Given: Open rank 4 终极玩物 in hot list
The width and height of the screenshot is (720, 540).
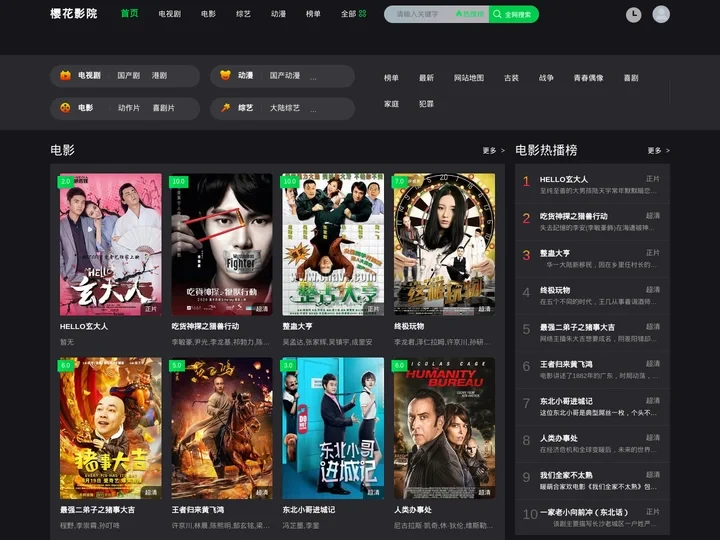Looking at the screenshot, I should point(592,296).
